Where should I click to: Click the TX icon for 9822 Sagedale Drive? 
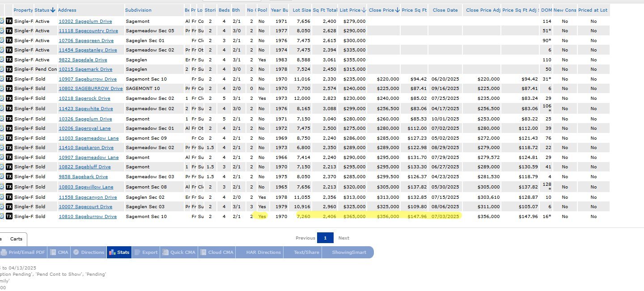(9, 60)
